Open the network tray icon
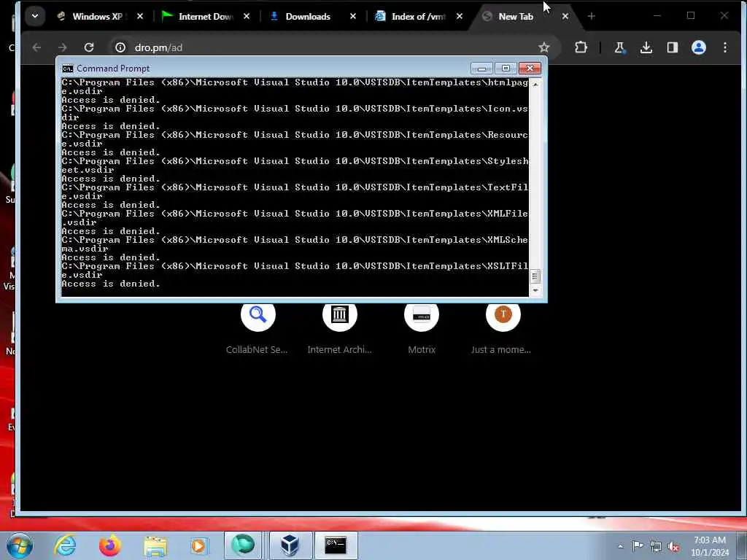 pos(656,547)
